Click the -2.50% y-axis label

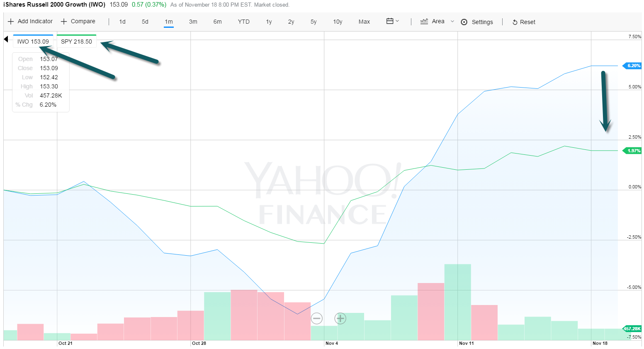pyautogui.click(x=634, y=237)
